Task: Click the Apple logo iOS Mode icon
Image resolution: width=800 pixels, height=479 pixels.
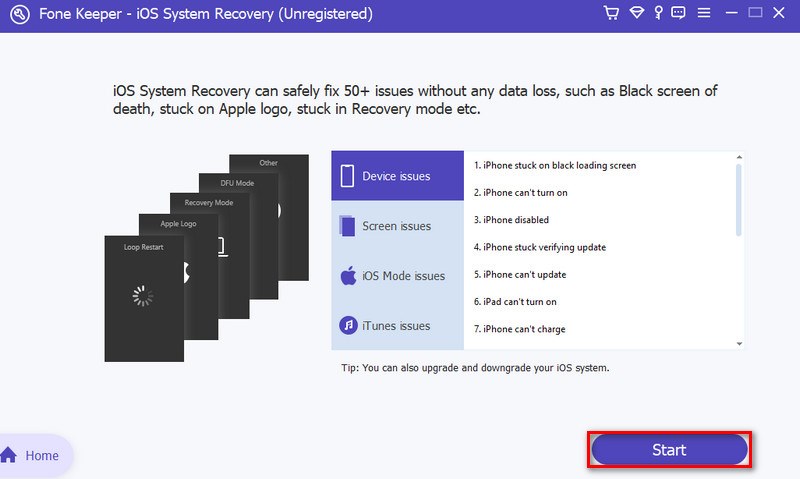Action: 348,275
